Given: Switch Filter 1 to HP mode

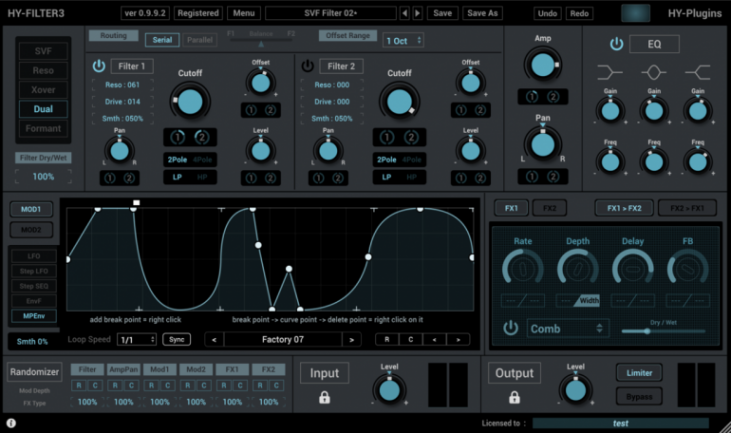Looking at the screenshot, I should [x=202, y=177].
